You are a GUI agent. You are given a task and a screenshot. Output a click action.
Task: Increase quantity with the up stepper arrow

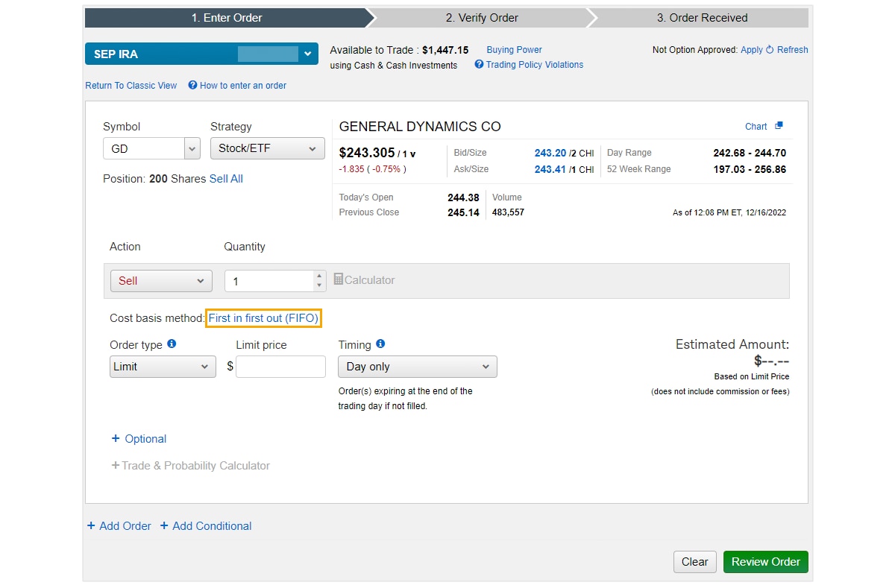coord(320,276)
